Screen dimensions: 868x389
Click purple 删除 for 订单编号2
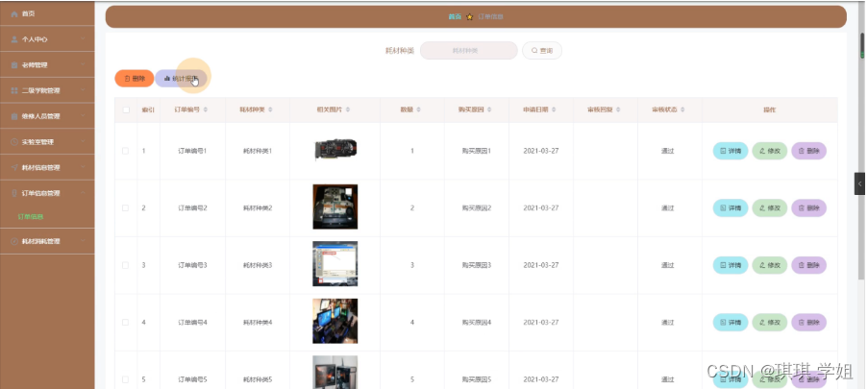[x=808, y=208]
